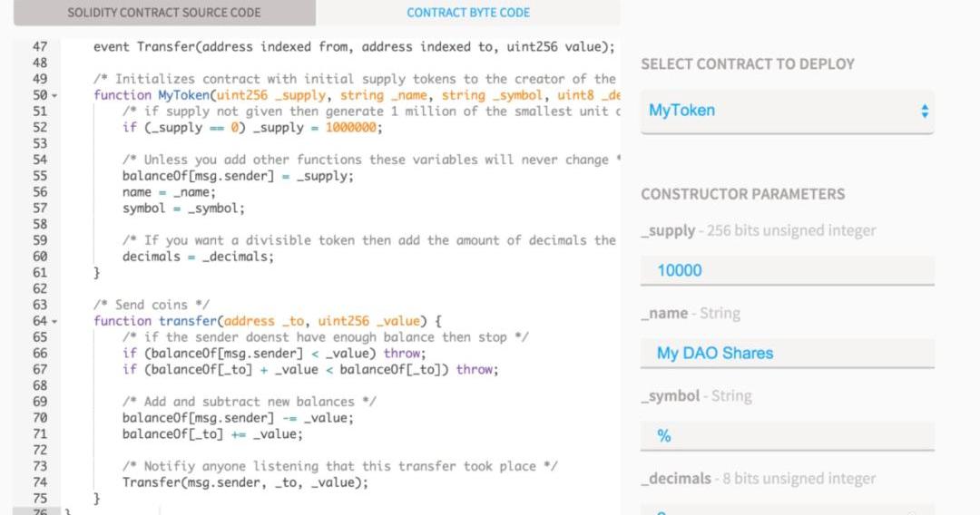
Task: Collapse the MyToken function at line 50
Action: pyautogui.click(x=54, y=96)
